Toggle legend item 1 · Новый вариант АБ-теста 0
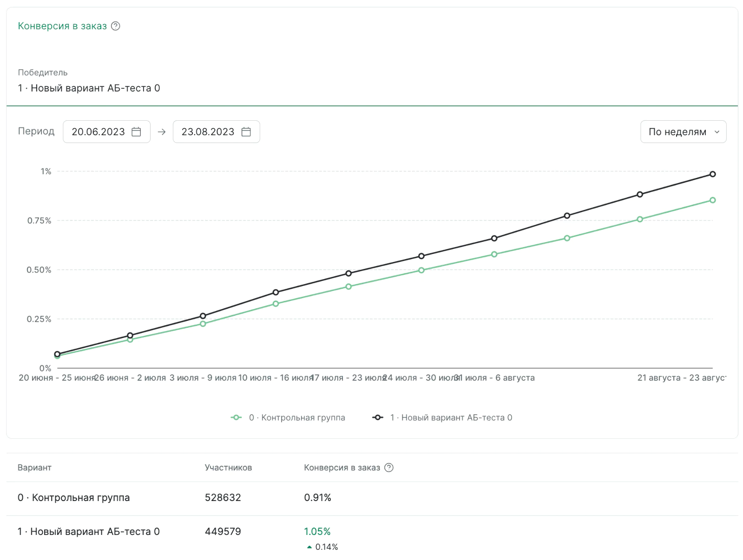 tap(442, 417)
